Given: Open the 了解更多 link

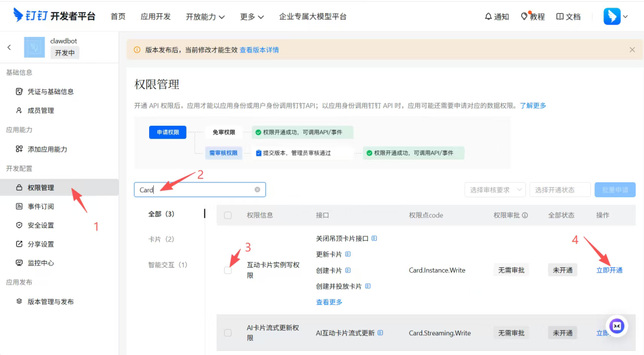Looking at the screenshot, I should pos(533,105).
